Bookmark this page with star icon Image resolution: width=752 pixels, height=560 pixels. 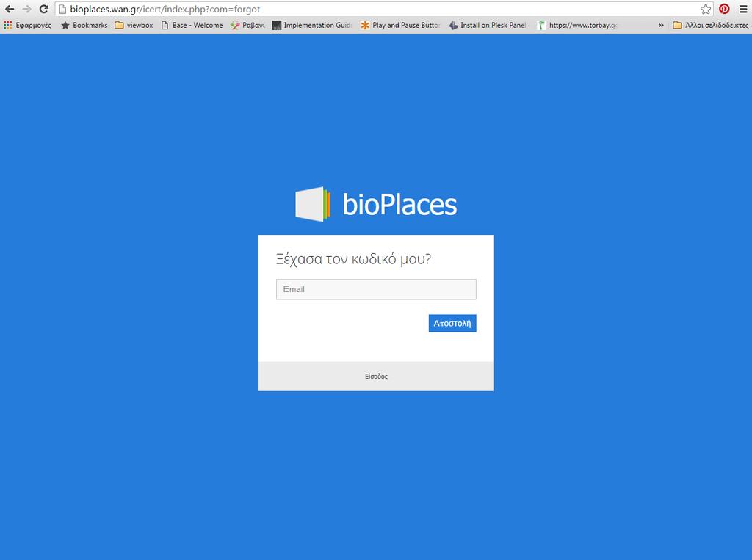[706, 9]
